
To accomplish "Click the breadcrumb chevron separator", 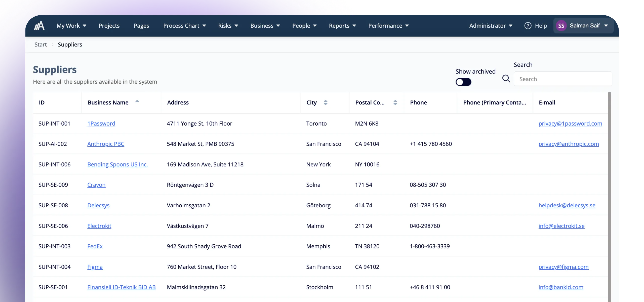I will click(52, 45).
